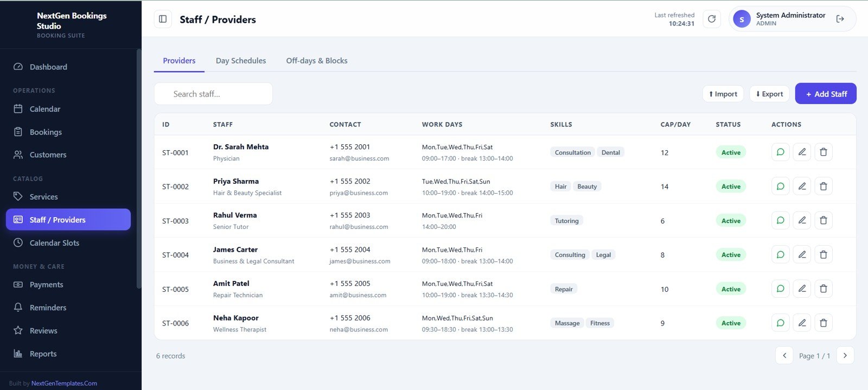Delete Dr. Sarah Mehta with trash icon
Viewport: 868px width, 390px height.
[824, 152]
